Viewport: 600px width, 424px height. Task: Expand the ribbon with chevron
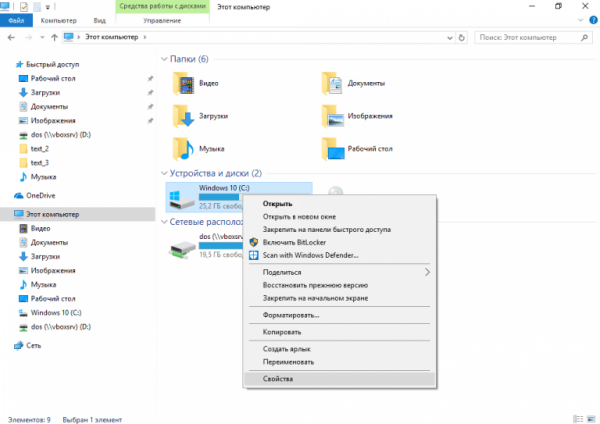(580, 20)
